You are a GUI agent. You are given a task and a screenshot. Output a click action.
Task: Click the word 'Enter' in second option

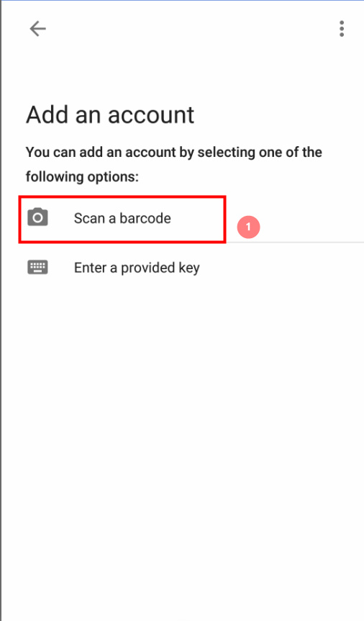(91, 268)
